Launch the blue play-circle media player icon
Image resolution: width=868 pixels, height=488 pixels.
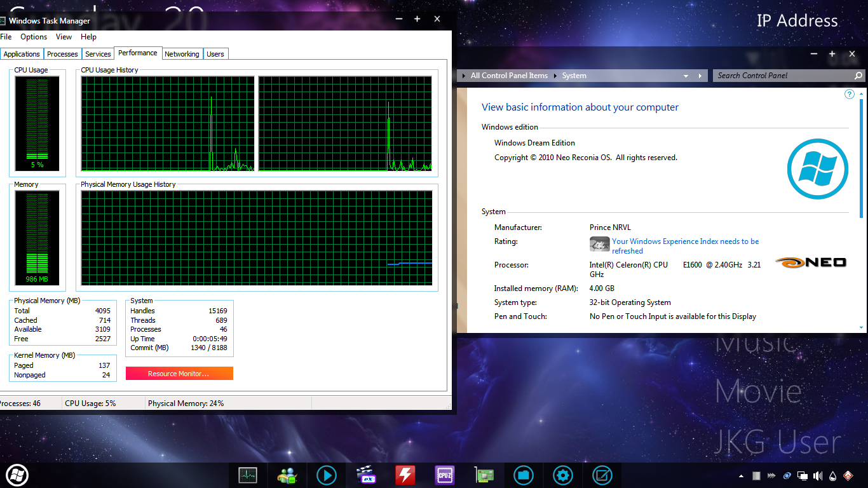[327, 475]
